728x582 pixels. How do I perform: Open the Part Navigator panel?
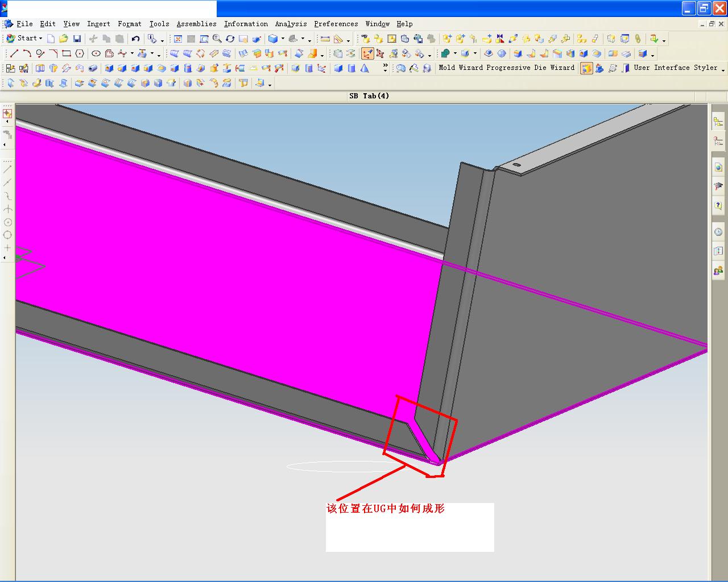tap(718, 141)
